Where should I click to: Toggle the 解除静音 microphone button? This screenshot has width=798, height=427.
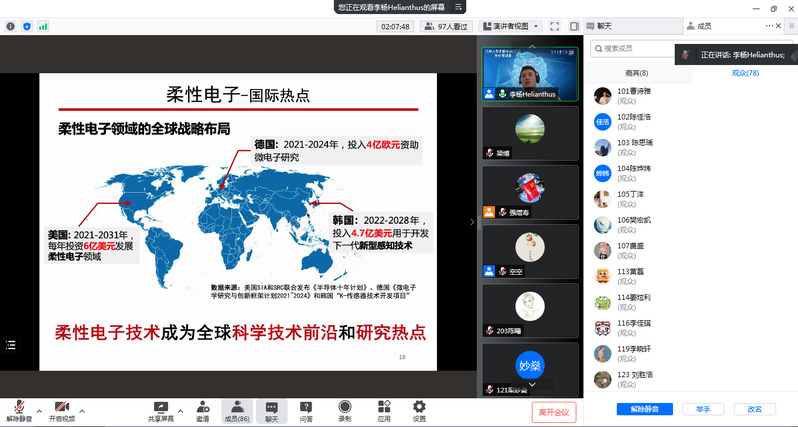tap(18, 411)
